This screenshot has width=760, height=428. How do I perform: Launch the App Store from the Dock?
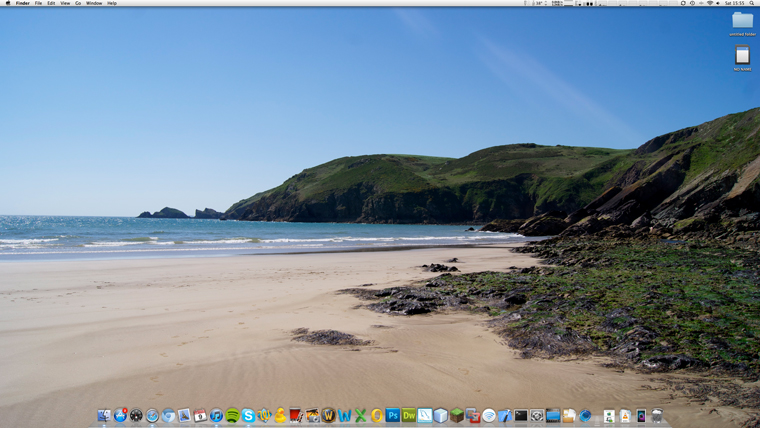(x=120, y=415)
